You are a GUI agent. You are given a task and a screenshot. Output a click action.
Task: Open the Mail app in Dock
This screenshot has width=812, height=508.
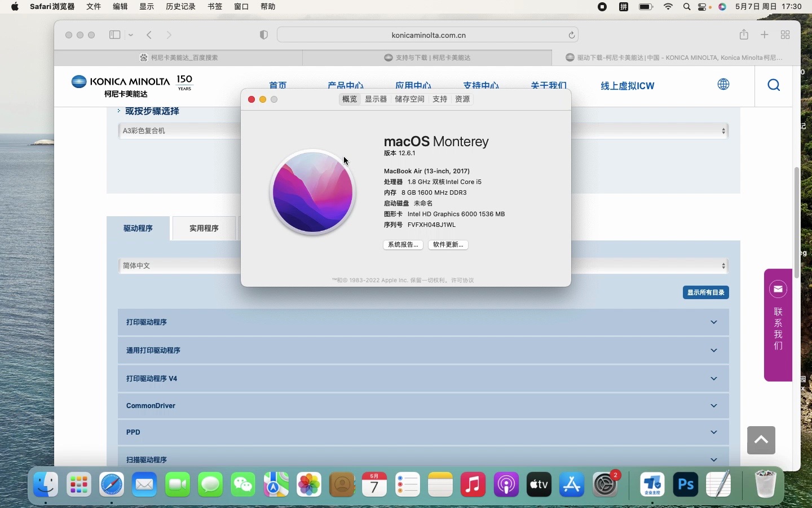(144, 484)
